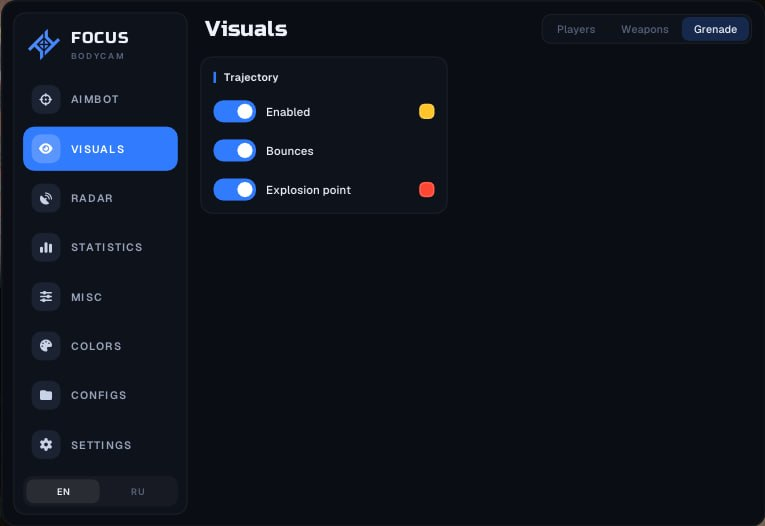The image size is (765, 526).
Task: Switch to the Players tab
Action: pyautogui.click(x=576, y=29)
